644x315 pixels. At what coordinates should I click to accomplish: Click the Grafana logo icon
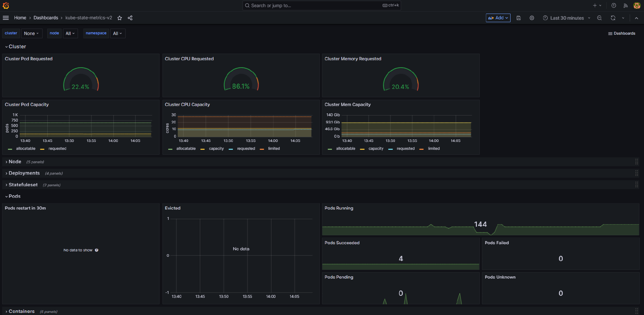pos(6,6)
